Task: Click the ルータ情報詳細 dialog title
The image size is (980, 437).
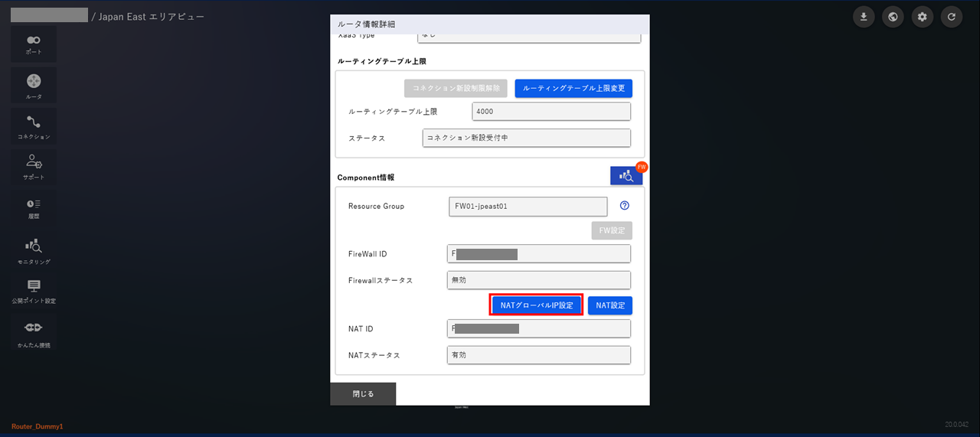Action: tap(367, 24)
